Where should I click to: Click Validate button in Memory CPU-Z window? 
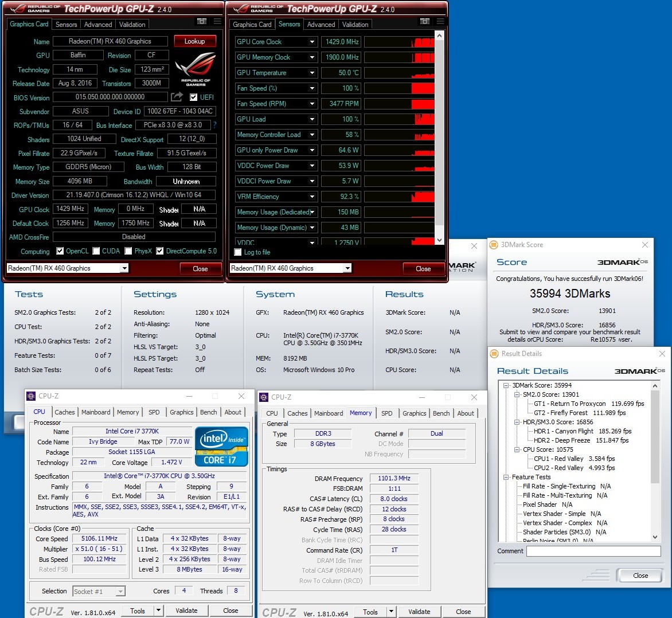[419, 612]
